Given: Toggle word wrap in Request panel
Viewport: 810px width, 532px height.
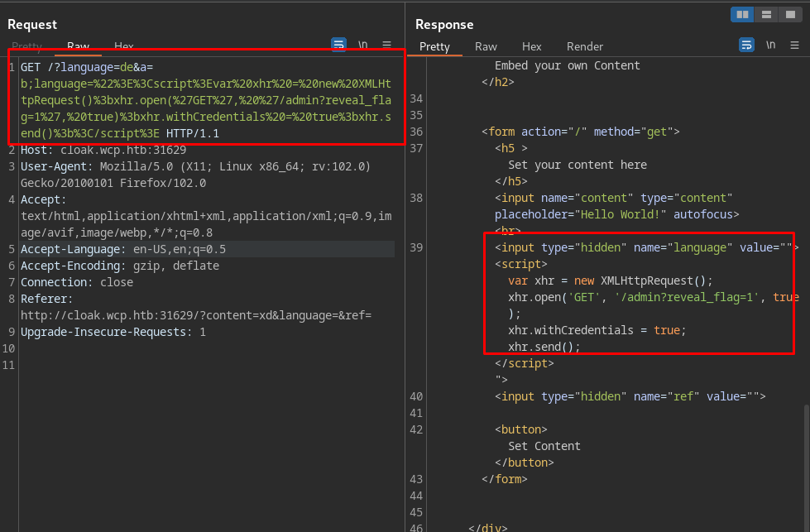Looking at the screenshot, I should coord(339,45).
